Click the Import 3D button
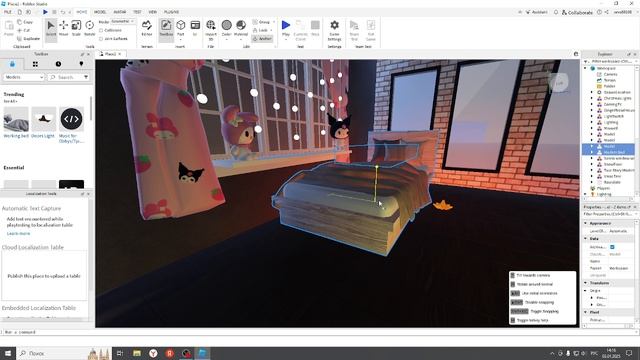 (211, 29)
